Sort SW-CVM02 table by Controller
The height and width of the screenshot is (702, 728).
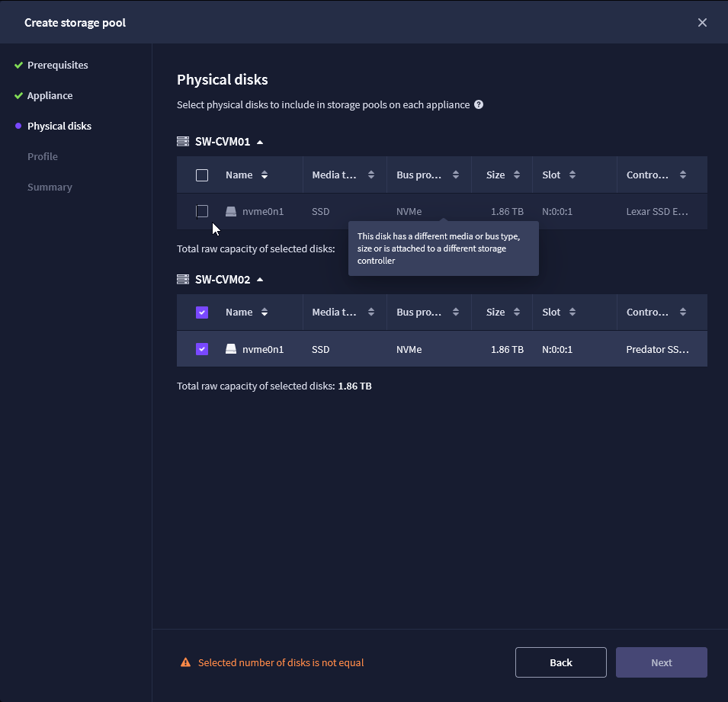682,312
